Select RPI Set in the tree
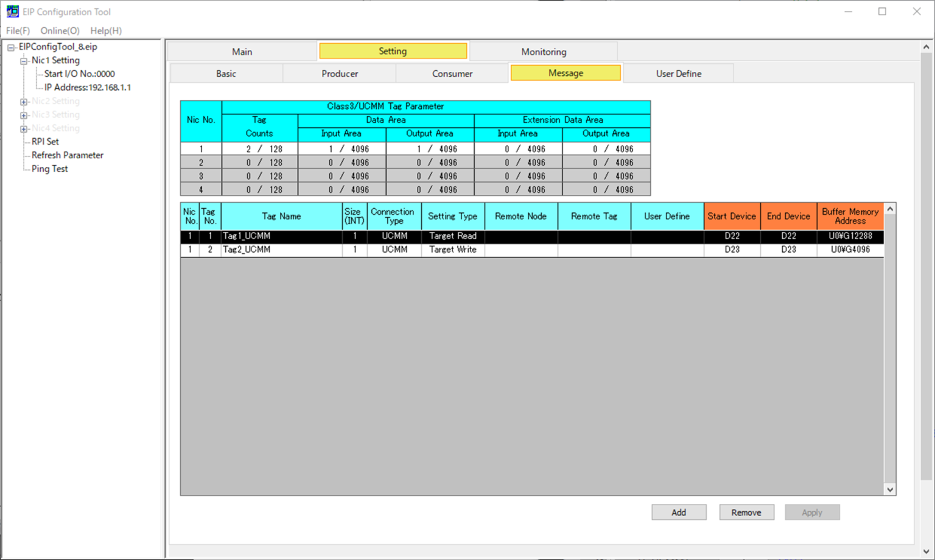935x560 pixels. [x=45, y=141]
